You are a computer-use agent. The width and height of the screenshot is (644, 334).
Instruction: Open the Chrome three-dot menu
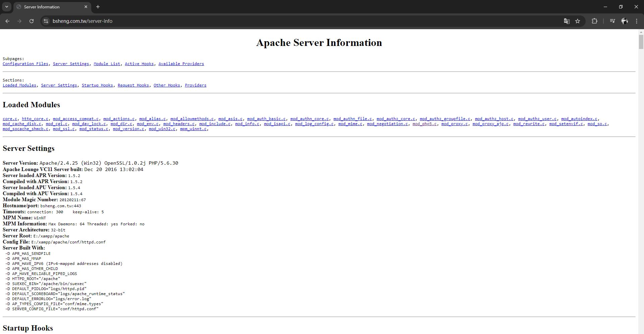tap(637, 21)
